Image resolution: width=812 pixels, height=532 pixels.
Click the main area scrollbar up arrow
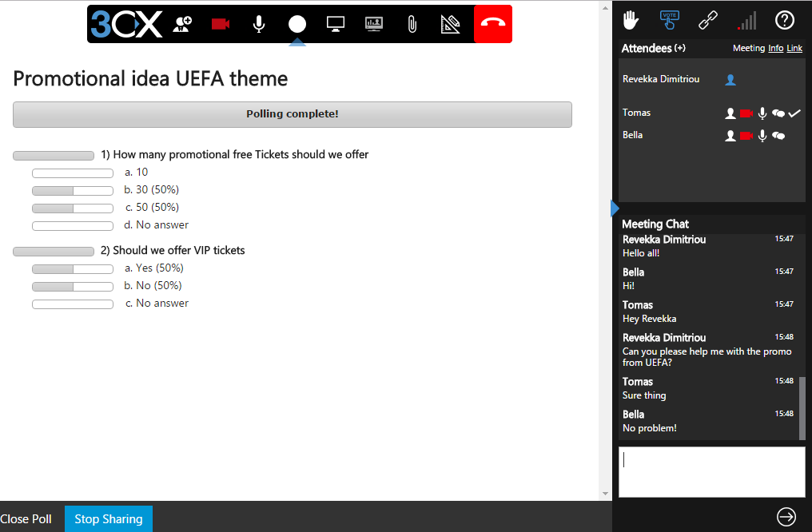click(x=605, y=8)
